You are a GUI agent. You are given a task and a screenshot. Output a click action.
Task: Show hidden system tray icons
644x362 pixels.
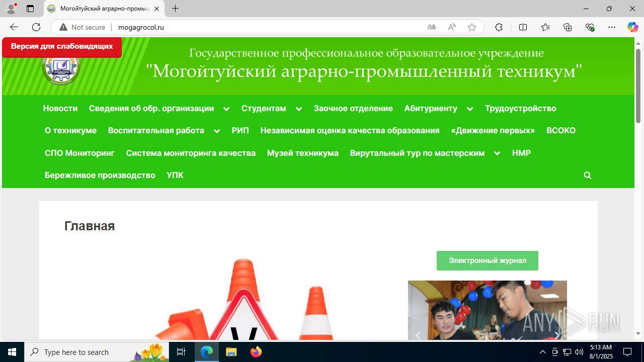(x=542, y=352)
